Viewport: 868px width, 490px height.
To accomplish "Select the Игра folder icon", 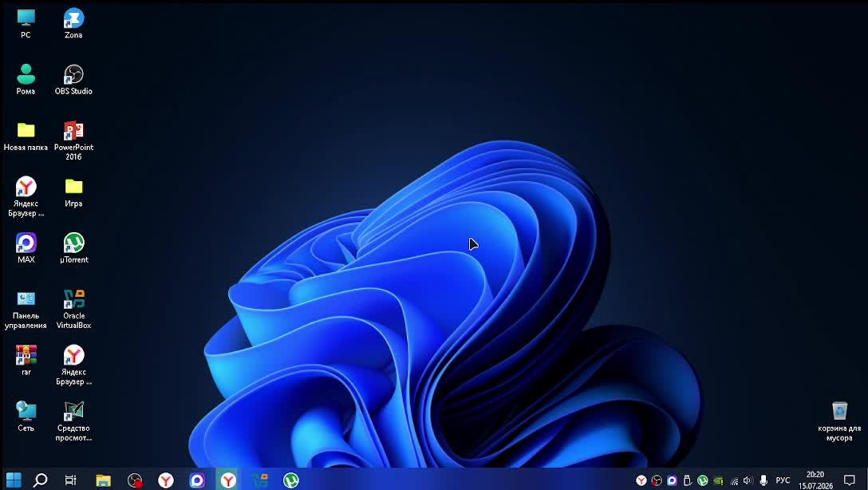I will tap(73, 192).
